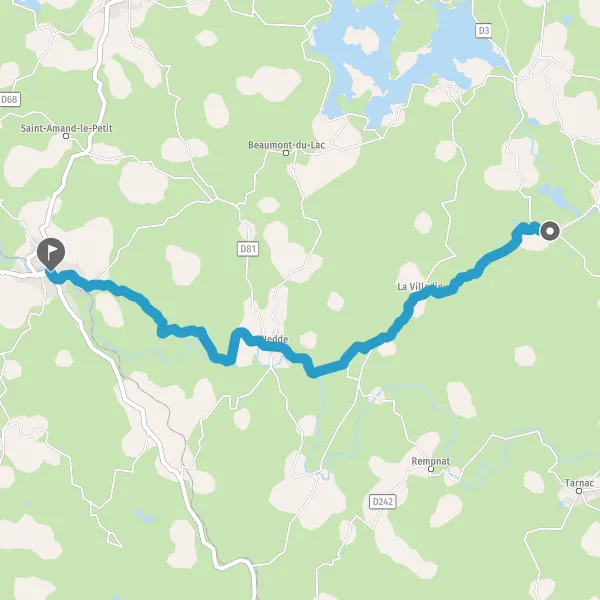Click the Saint-Amand-le-Petit place label
This screenshot has height=600, width=600.
tap(67, 128)
